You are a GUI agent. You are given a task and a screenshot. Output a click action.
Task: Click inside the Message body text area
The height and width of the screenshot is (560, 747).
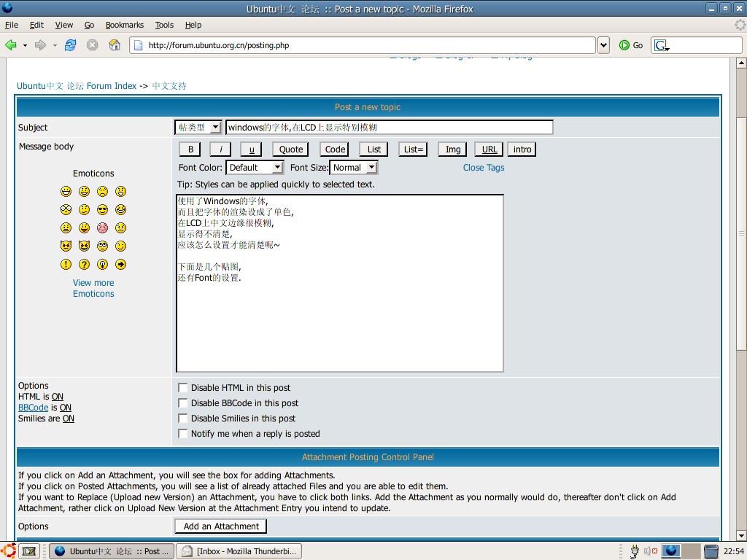click(x=340, y=283)
